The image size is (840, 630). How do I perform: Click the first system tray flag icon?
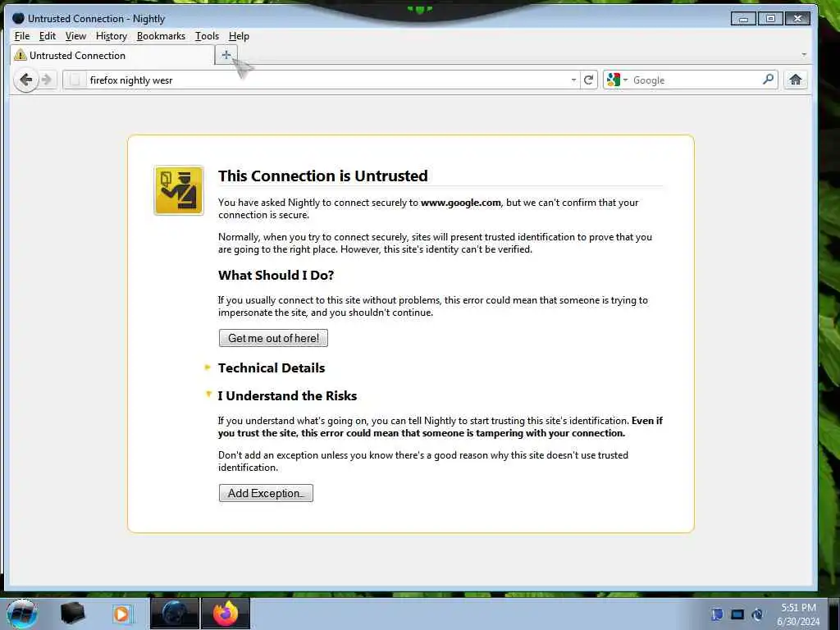click(717, 614)
